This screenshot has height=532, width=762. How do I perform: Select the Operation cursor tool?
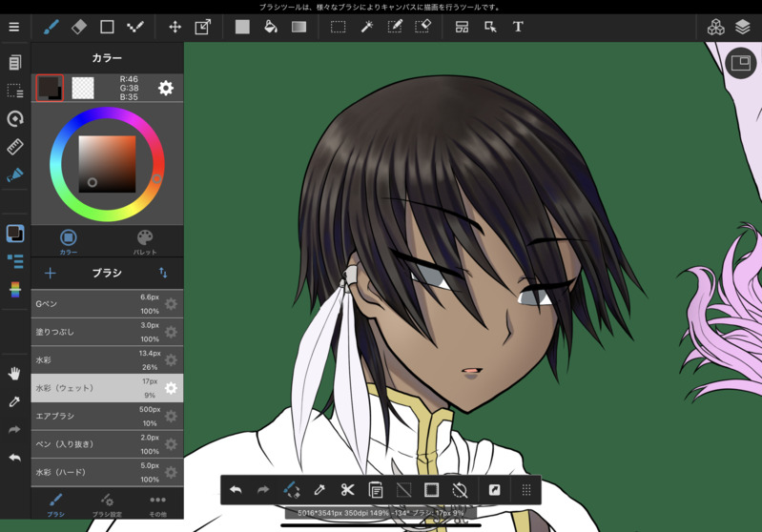pyautogui.click(x=490, y=27)
